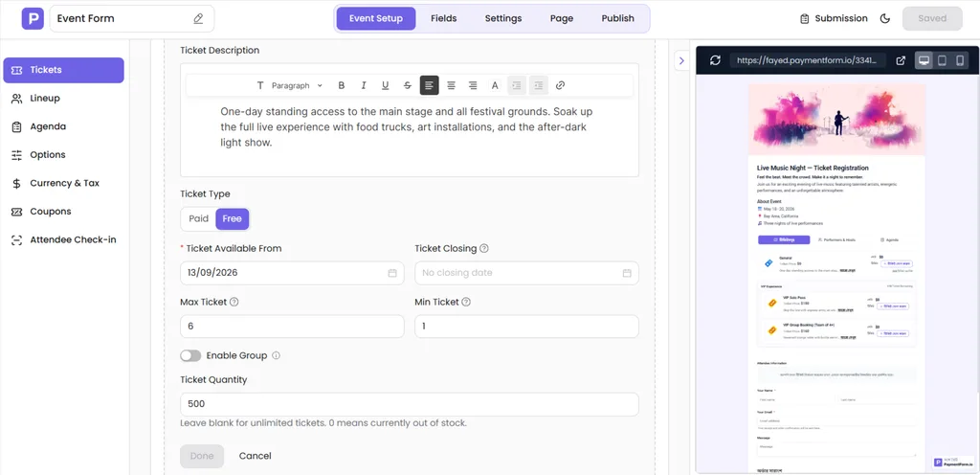Image resolution: width=980 pixels, height=475 pixels.
Task: Click the Event Form name field
Action: tap(132, 19)
